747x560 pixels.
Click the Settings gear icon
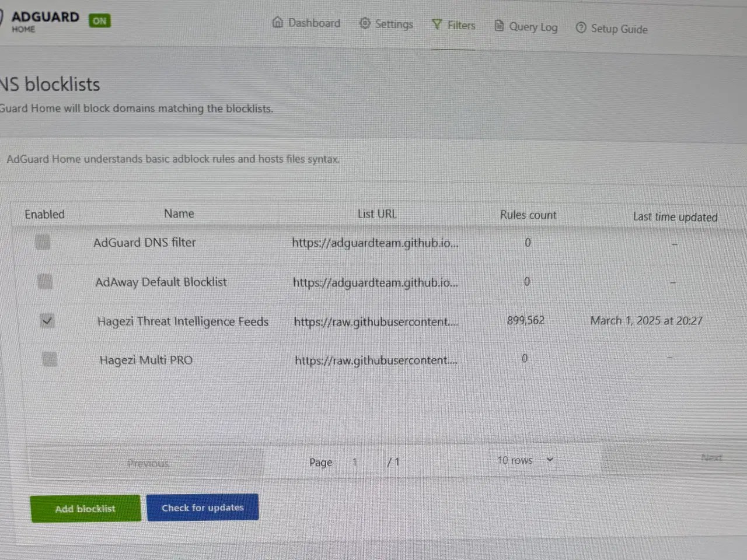coord(365,23)
